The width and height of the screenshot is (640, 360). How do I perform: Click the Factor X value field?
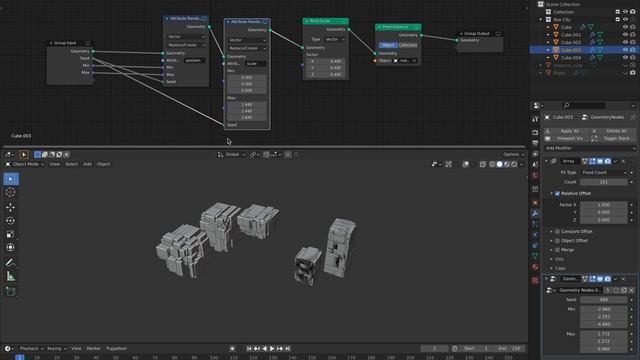604,205
